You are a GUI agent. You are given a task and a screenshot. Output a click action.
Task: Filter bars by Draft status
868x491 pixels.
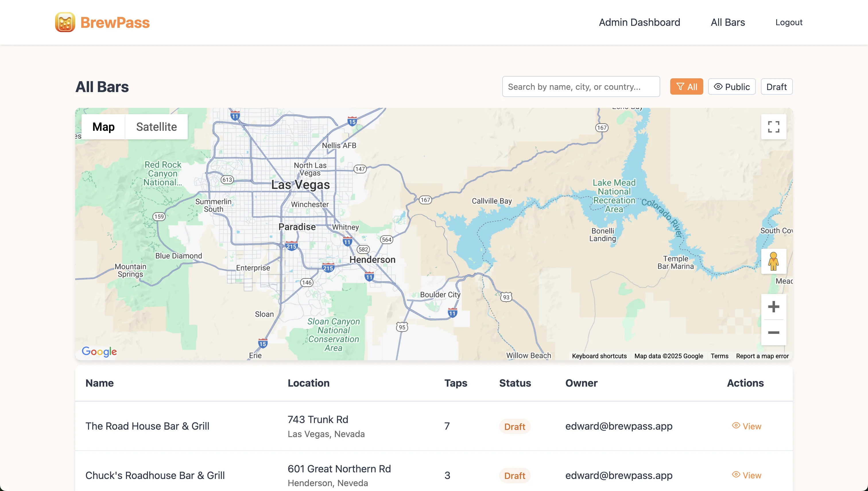coord(776,87)
